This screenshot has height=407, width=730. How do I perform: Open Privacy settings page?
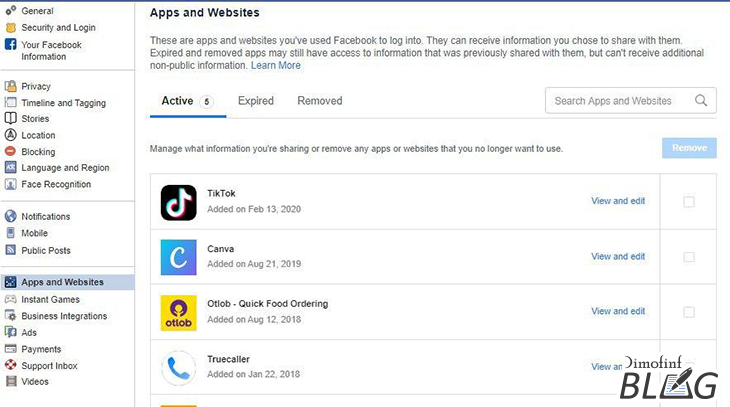pyautogui.click(x=36, y=86)
